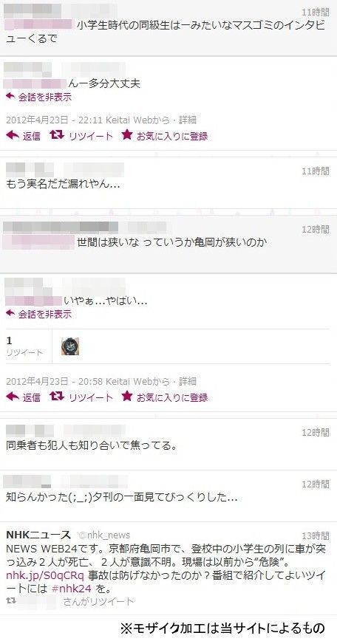Image resolution: width=337 pixels, height=644 pixels.
Task: Open the @nhk_news profile handle
Action: [x=104, y=535]
